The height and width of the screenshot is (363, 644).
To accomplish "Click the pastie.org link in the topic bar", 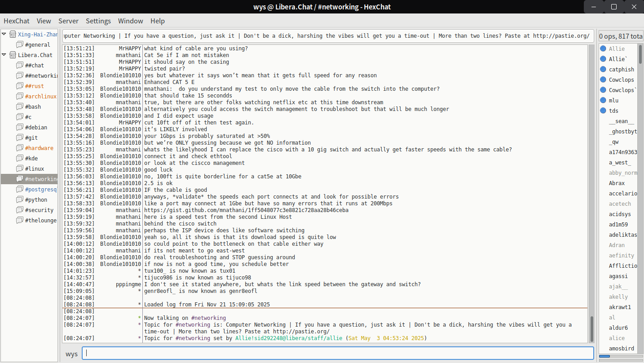I will coord(561,36).
